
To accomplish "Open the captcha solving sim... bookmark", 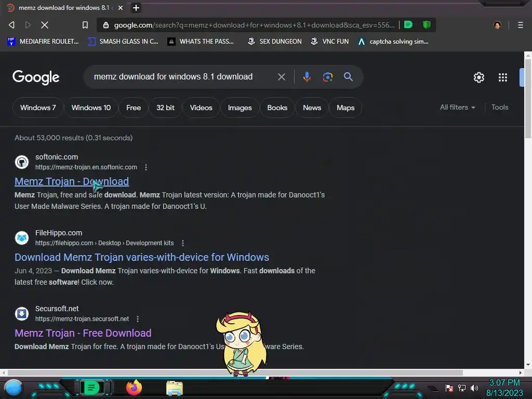I will point(393,42).
